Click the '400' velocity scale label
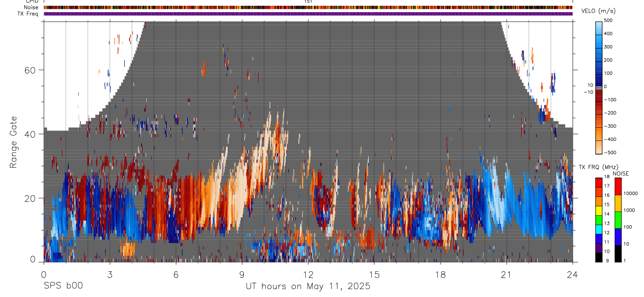The image size is (644, 297). [x=608, y=33]
